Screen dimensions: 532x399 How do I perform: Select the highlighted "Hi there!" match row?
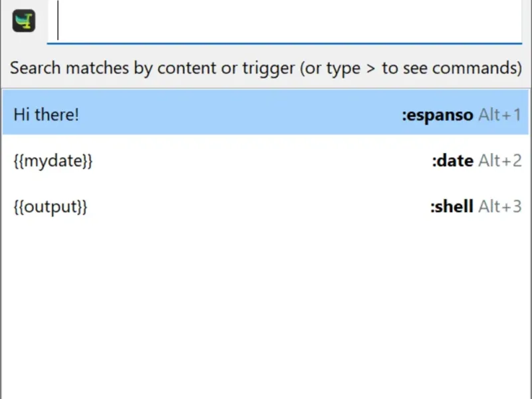[x=266, y=114]
